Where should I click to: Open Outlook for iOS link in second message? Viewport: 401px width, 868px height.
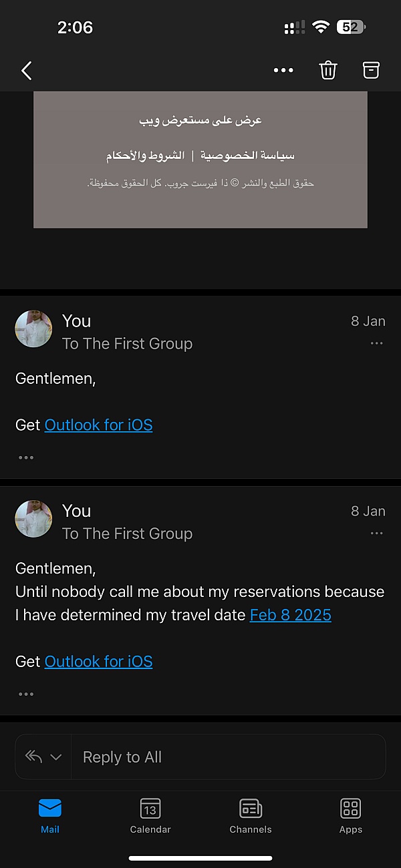(x=98, y=662)
